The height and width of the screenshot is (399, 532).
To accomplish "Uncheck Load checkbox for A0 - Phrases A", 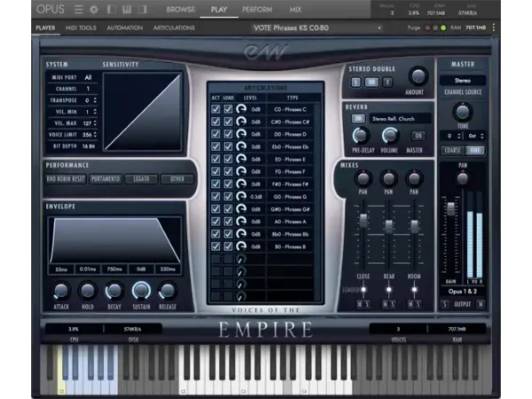I will [x=228, y=221].
